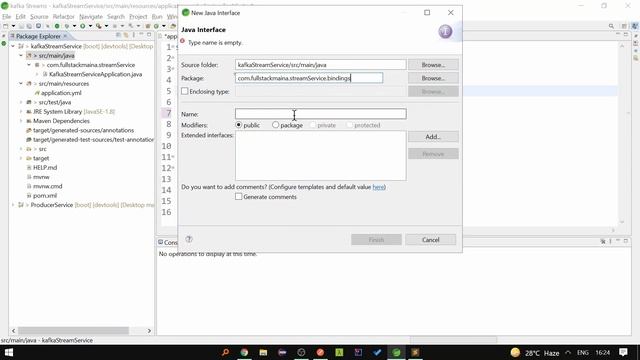Click the Collapse All icon in Package Explorer
Image resolution: width=640 pixels, height=360 pixels.
coord(118,35)
